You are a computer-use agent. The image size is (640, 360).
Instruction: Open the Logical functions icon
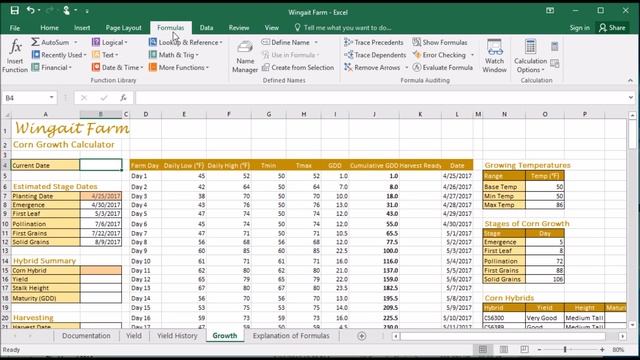(x=96, y=42)
